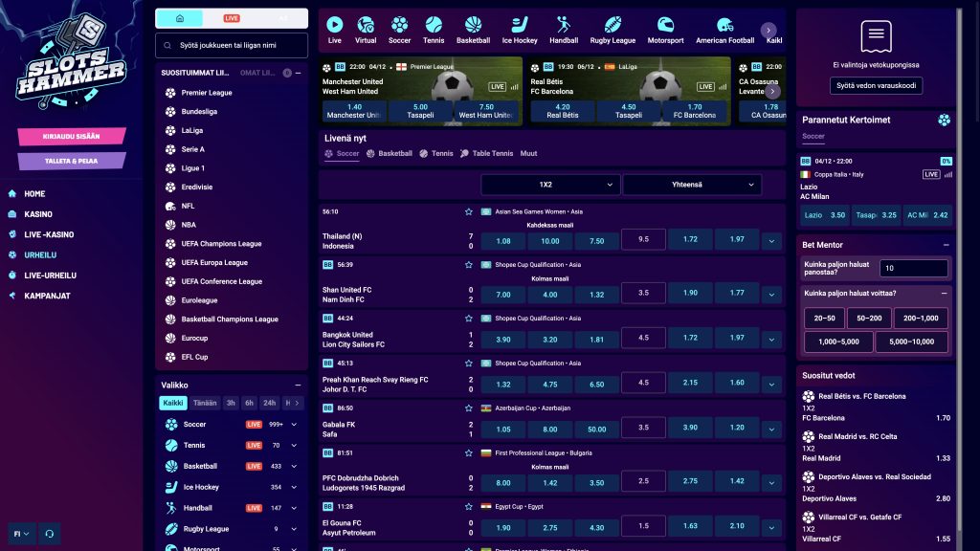Click the support headset icon at bottom left

click(50, 534)
